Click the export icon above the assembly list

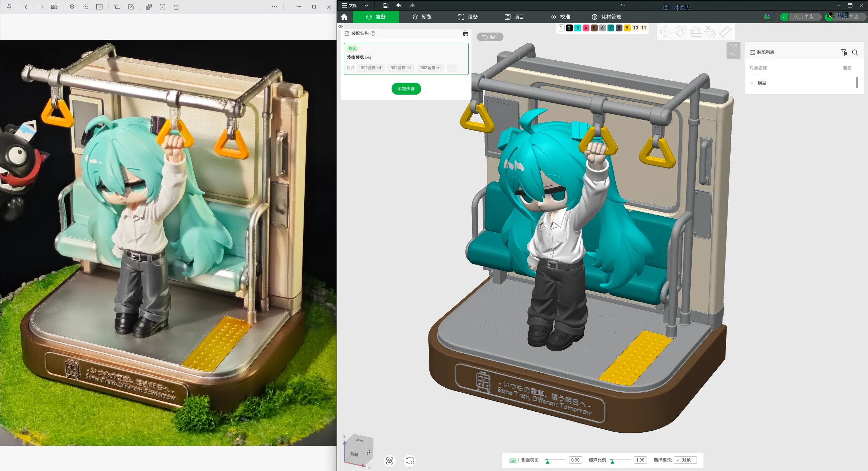click(x=733, y=50)
